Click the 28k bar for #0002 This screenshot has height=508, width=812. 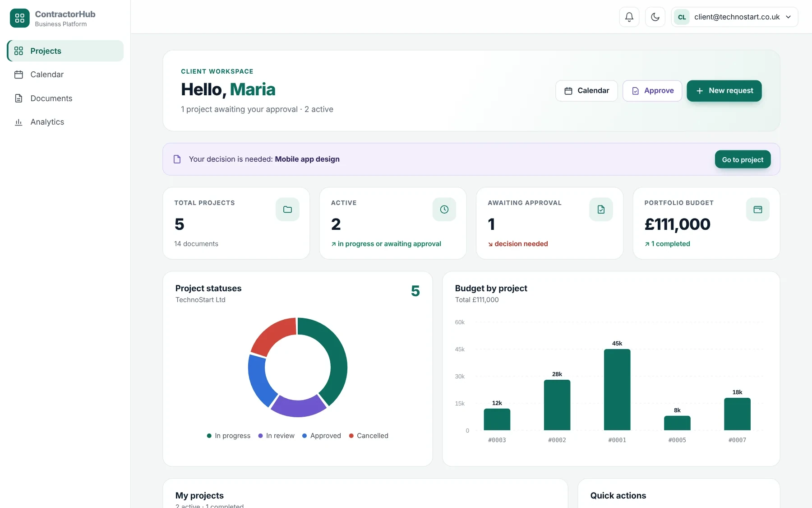[x=557, y=405]
